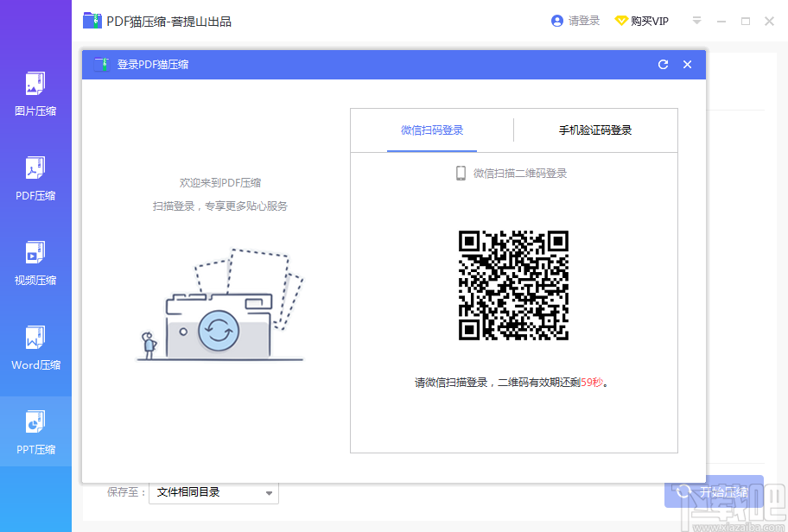The image size is (788, 532).
Task: Switch to the Word压缩 section
Action: tap(35, 348)
